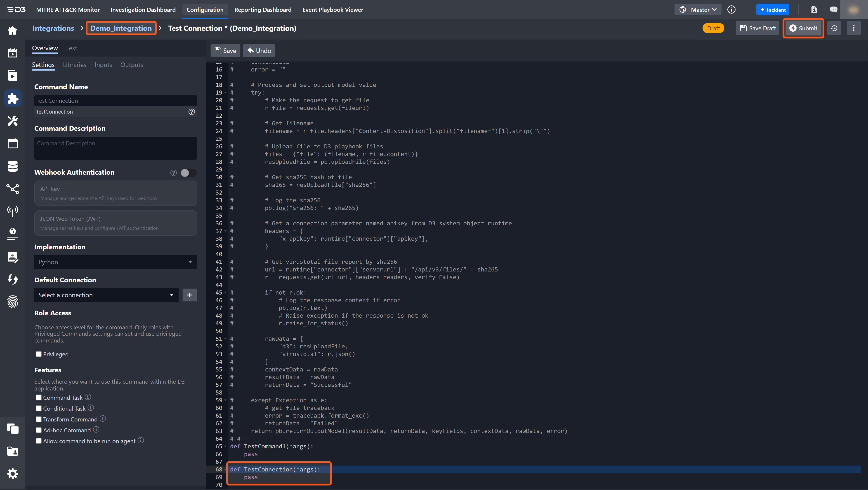The height and width of the screenshot is (490, 868).
Task: Switch to the Libraries tab
Action: pyautogui.click(x=74, y=65)
